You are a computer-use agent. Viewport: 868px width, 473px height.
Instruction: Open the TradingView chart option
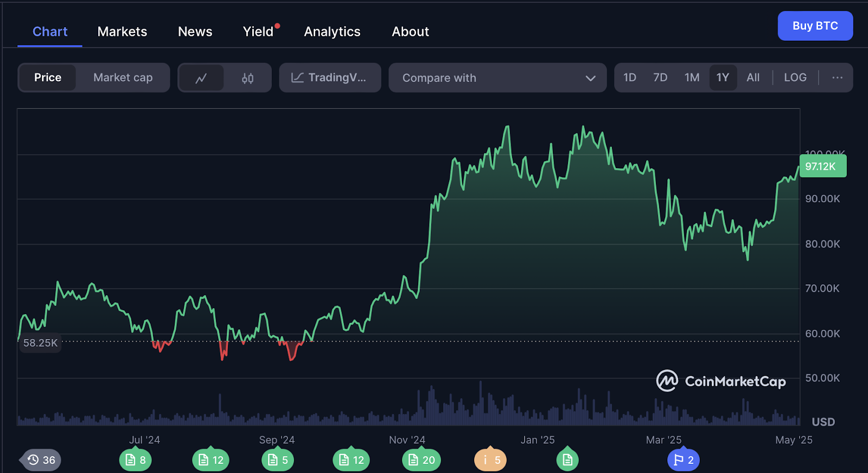330,78
